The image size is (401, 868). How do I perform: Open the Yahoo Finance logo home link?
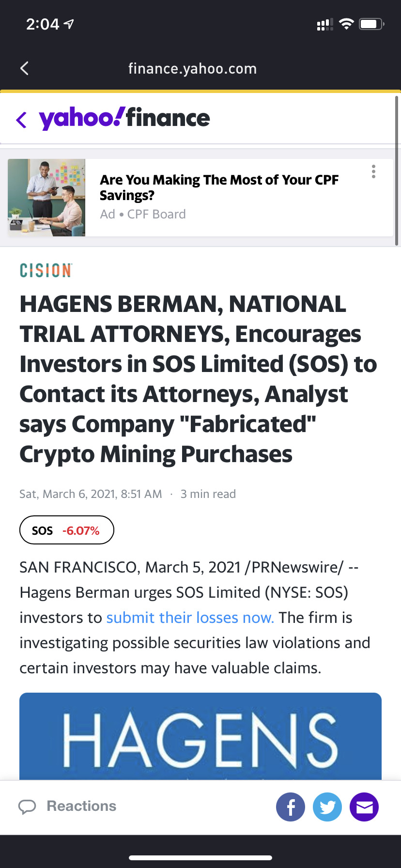click(124, 119)
